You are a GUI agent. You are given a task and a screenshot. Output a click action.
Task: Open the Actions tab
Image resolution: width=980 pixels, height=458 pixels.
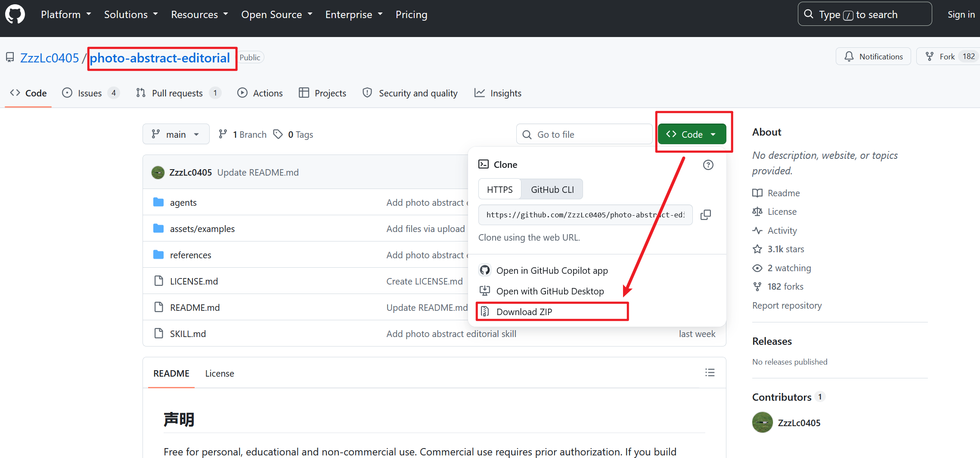260,93
